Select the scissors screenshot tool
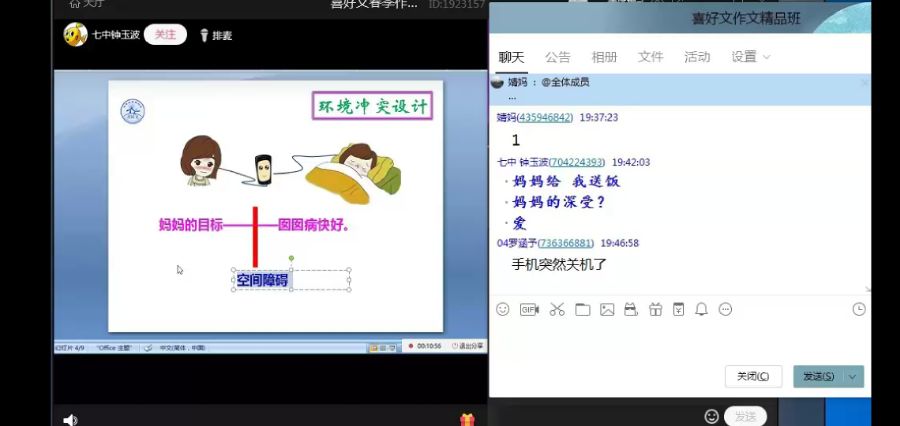Image resolution: width=900 pixels, height=426 pixels. pos(557,310)
